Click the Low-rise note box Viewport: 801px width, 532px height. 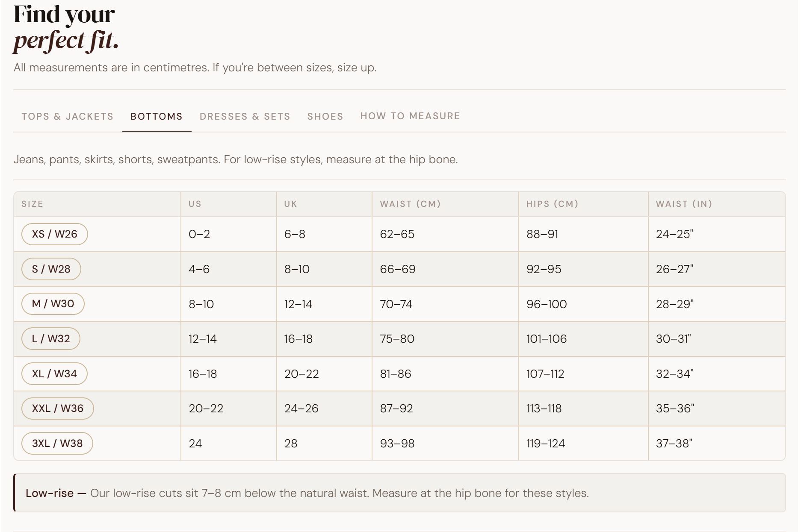pyautogui.click(x=399, y=493)
